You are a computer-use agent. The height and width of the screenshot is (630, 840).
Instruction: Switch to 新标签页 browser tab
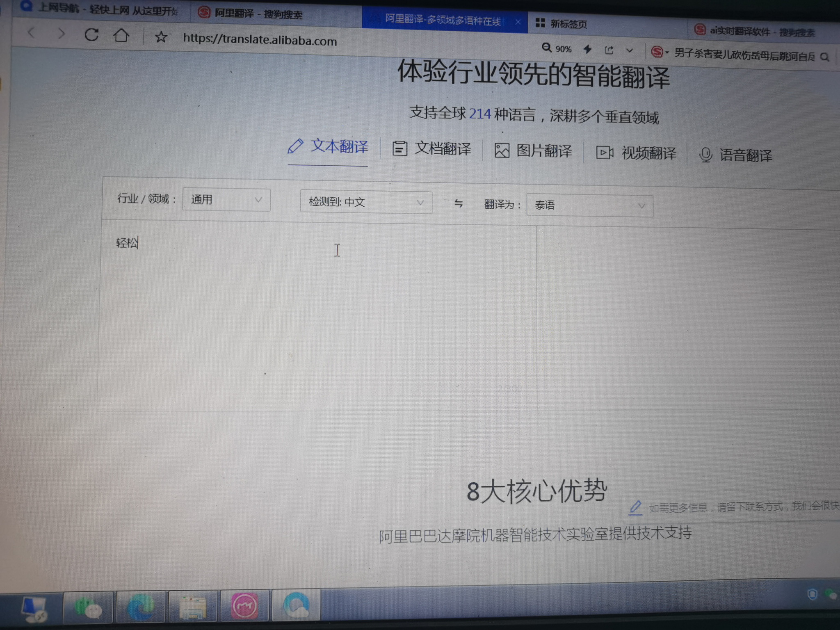[568, 24]
